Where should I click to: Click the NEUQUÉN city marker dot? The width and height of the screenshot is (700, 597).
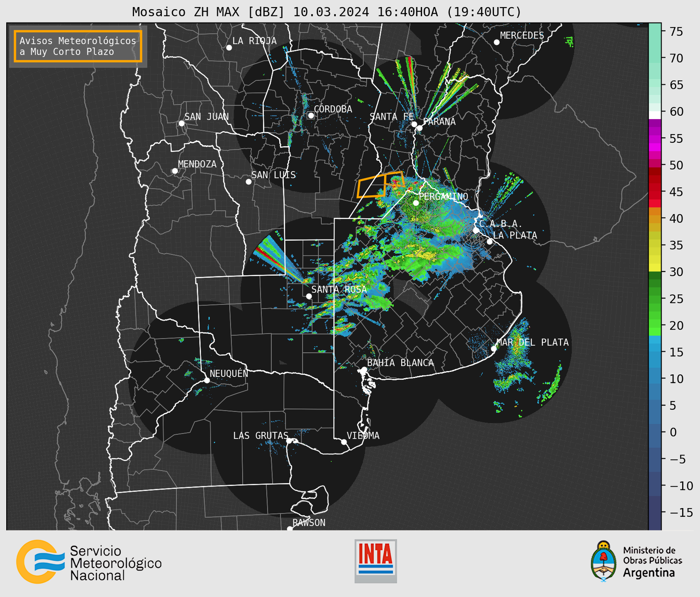coord(207,380)
